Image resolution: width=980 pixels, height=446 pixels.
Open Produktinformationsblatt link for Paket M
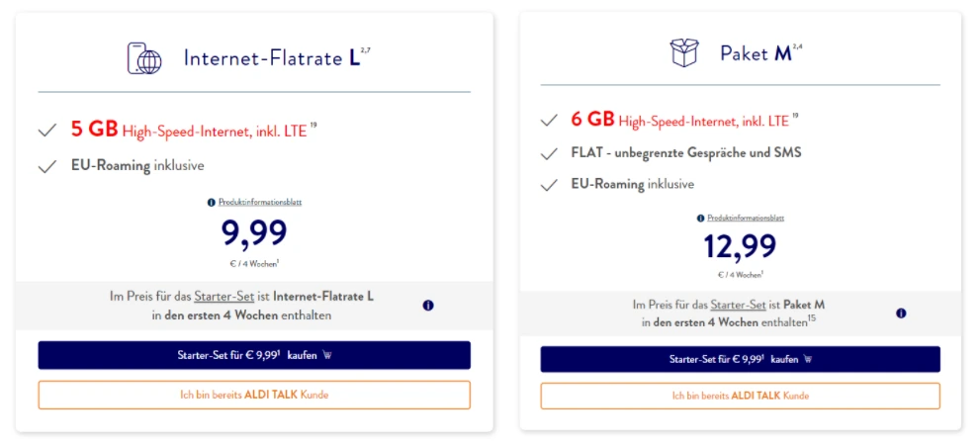click(x=746, y=218)
